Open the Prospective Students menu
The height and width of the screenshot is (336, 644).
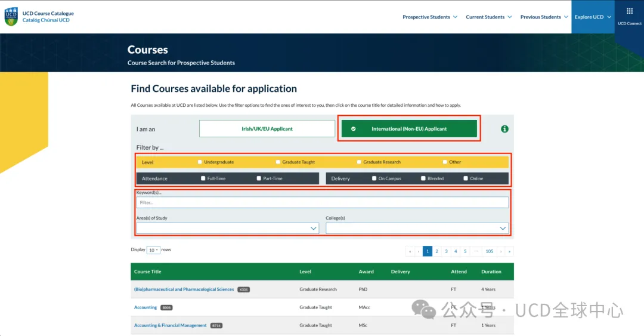429,17
